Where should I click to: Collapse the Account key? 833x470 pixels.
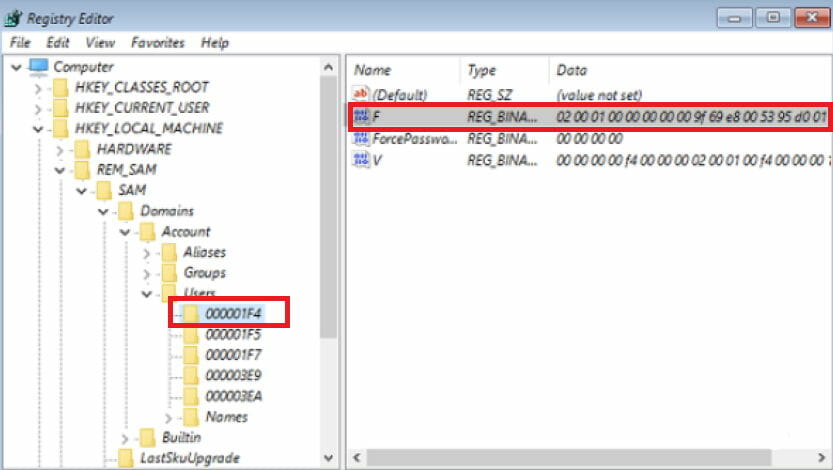click(x=125, y=233)
